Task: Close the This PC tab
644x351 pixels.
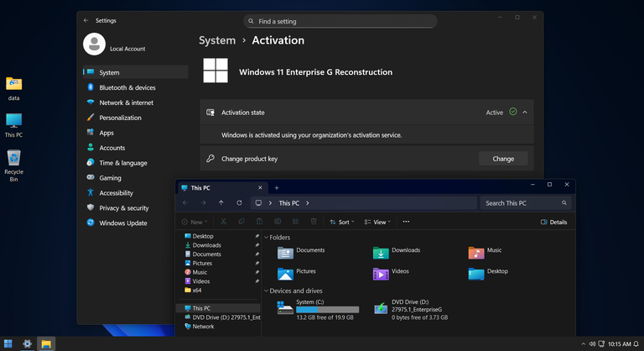Action: click(260, 187)
